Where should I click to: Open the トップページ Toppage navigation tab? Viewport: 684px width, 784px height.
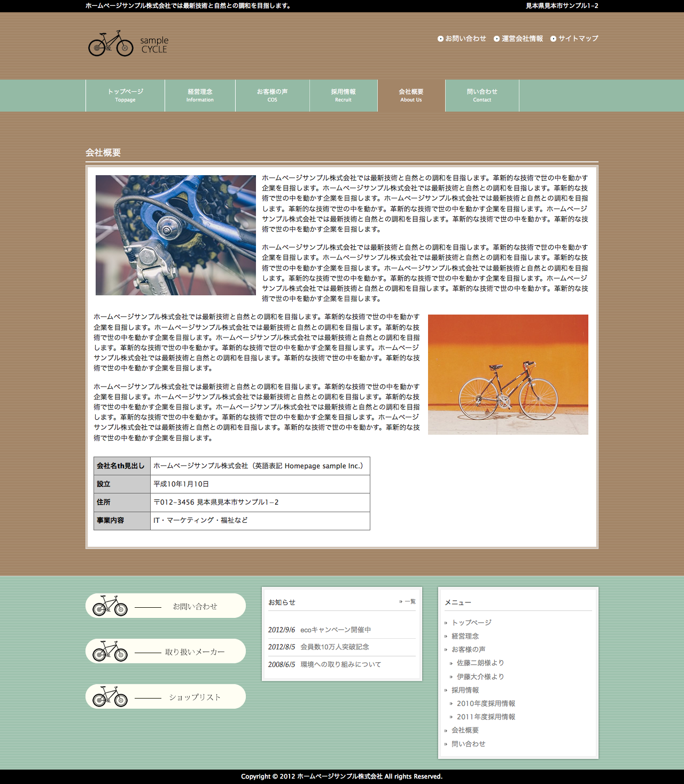[x=125, y=95]
